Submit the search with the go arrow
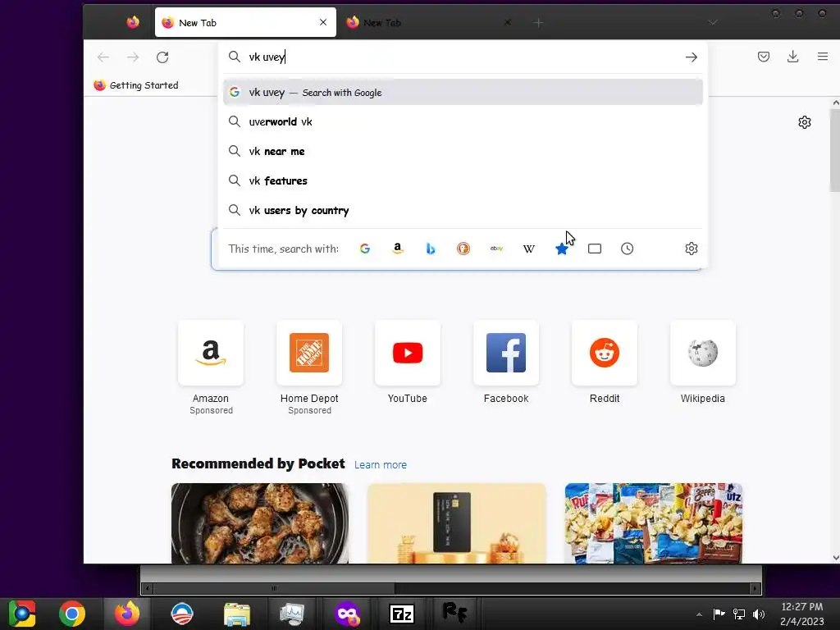 [691, 57]
